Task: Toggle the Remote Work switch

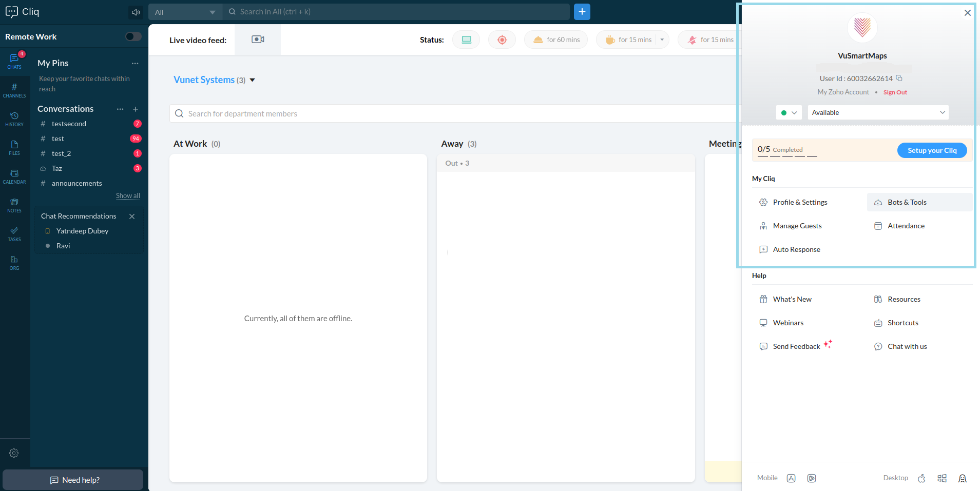Action: click(133, 36)
